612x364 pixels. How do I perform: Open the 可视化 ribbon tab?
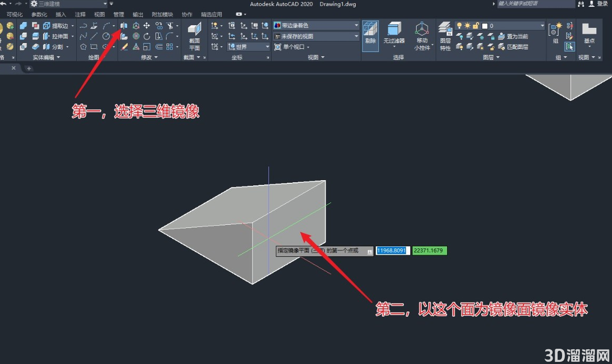click(14, 14)
